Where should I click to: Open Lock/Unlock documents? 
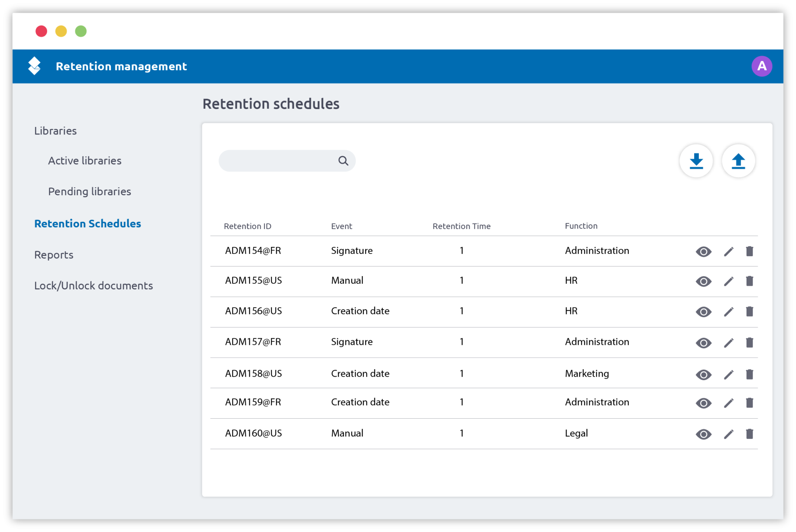pos(93,285)
